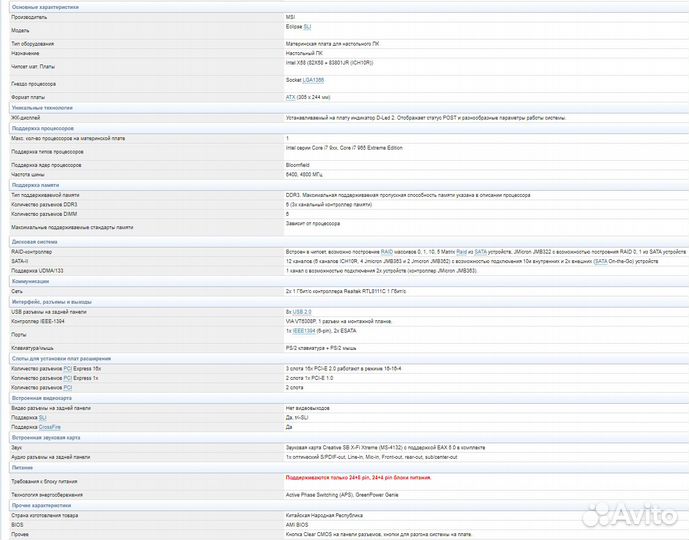Click 'Нет видеовыходов' value
The width and height of the screenshot is (689, 540).
tap(308, 408)
